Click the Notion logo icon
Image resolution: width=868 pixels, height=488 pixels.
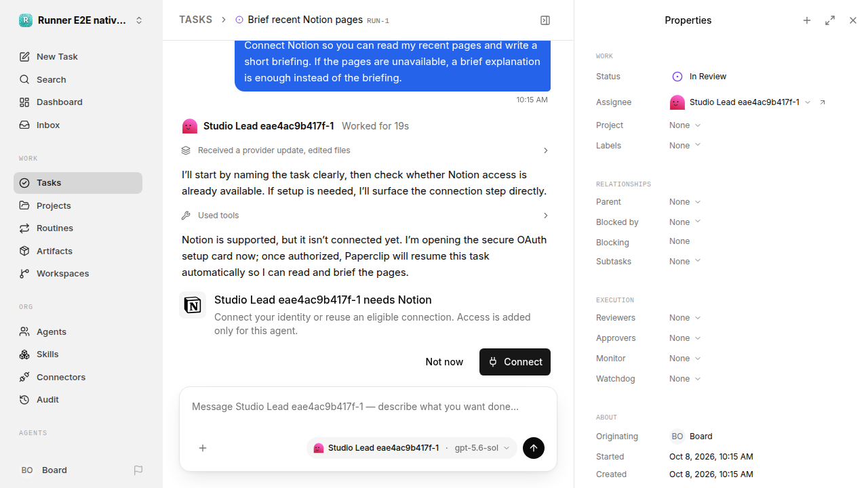click(193, 305)
